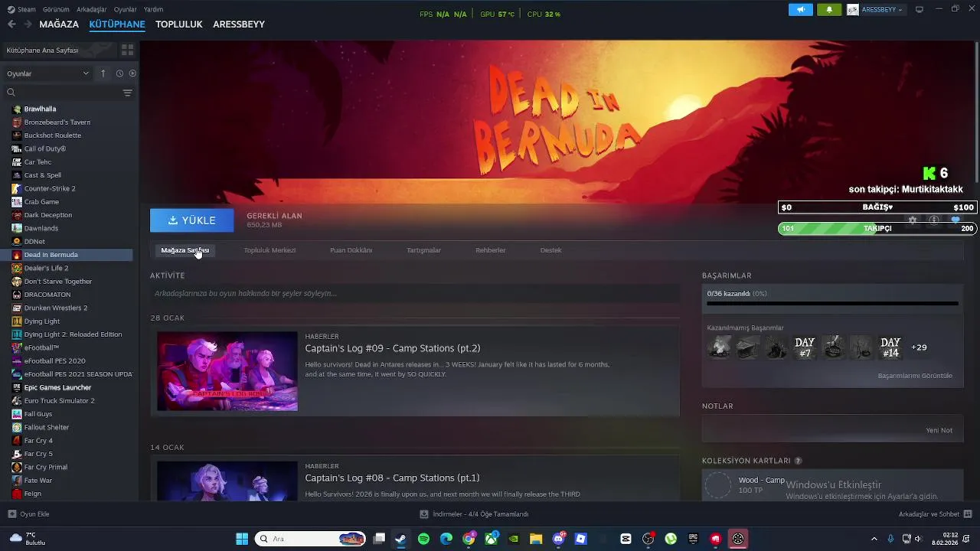This screenshot has width=980, height=551.
Task: Open the Mağaza Sayfası link
Action: tap(185, 250)
